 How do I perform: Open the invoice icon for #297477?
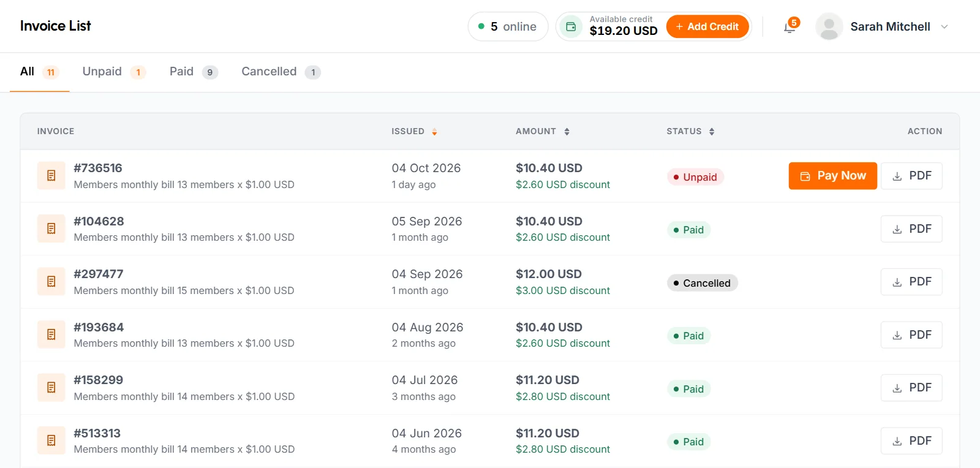pyautogui.click(x=51, y=282)
